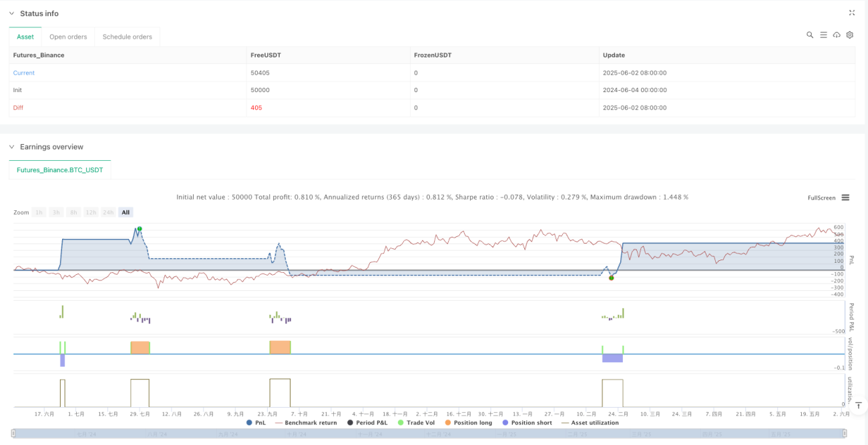Image resolution: width=868 pixels, height=445 pixels.
Task: Open the list lines icon in Status info
Action: [823, 35]
